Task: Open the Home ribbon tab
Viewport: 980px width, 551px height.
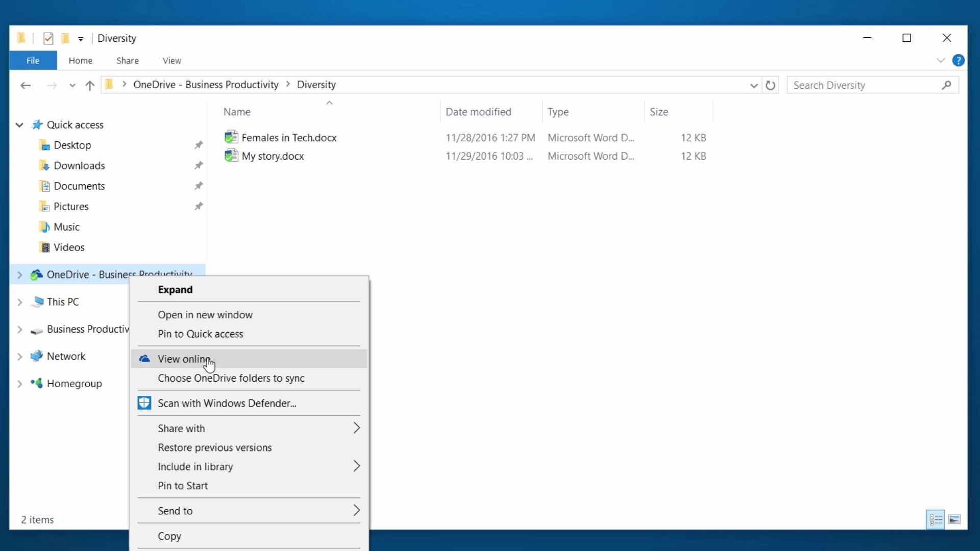Action: (x=81, y=60)
